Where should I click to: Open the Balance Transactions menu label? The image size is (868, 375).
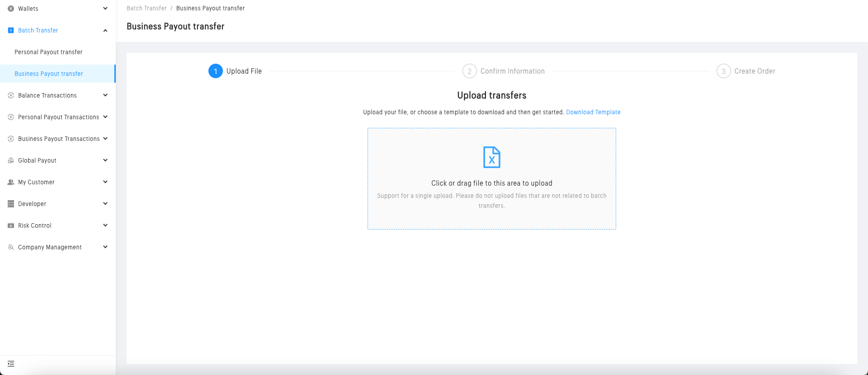(x=47, y=95)
